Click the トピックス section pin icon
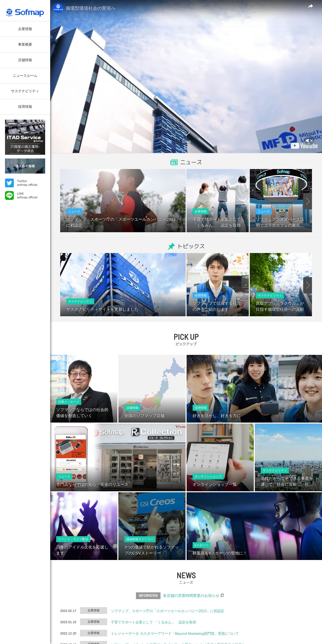322x644 pixels. [171, 247]
